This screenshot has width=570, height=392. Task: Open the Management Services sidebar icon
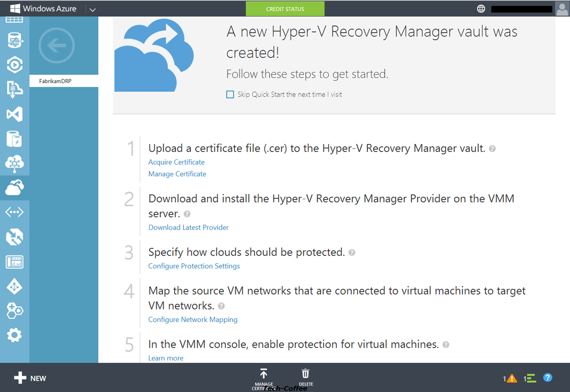click(15, 262)
